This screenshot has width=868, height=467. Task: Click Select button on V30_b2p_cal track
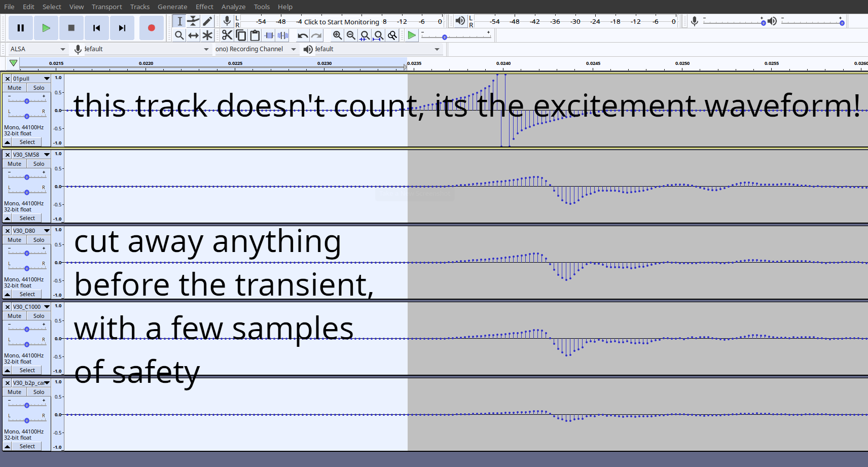click(x=27, y=446)
